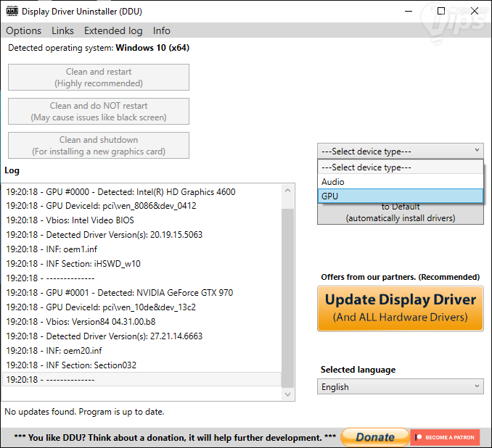492x448 pixels.
Task: Click the Become a Patron button
Action: click(445, 437)
